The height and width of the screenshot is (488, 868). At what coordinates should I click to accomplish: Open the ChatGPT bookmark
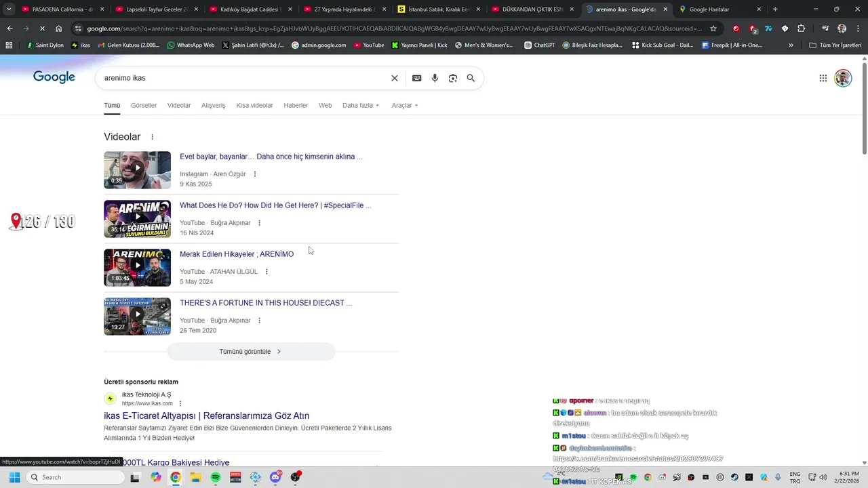click(540, 45)
